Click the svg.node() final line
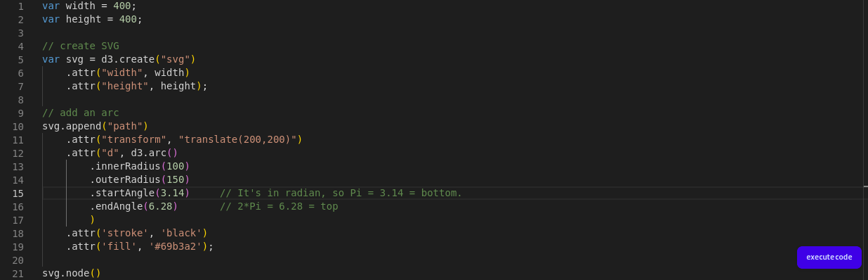868x280 pixels. pos(72,273)
